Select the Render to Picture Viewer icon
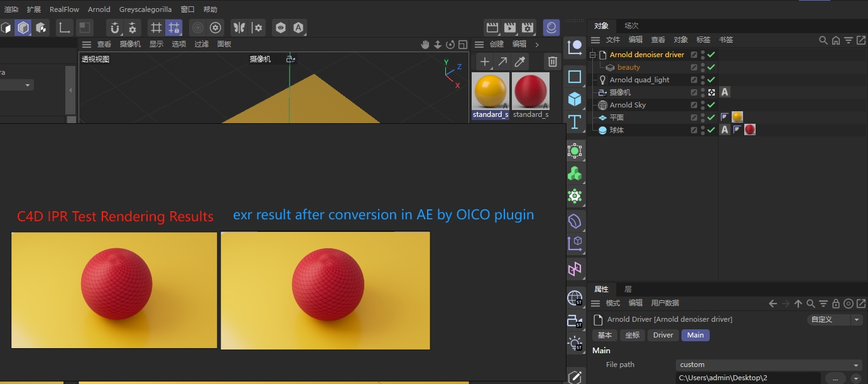The width and height of the screenshot is (868, 384). [x=511, y=28]
